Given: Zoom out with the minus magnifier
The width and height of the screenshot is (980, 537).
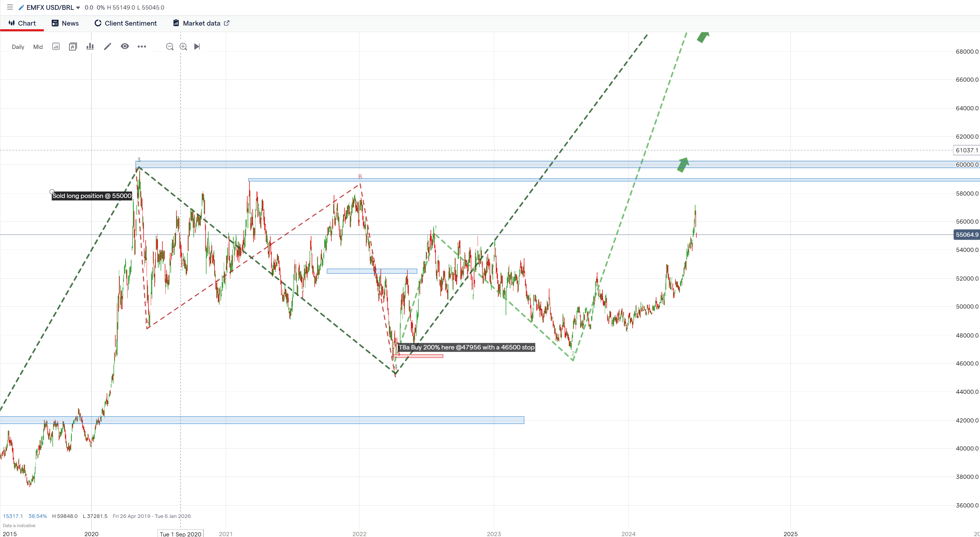Looking at the screenshot, I should click(170, 47).
